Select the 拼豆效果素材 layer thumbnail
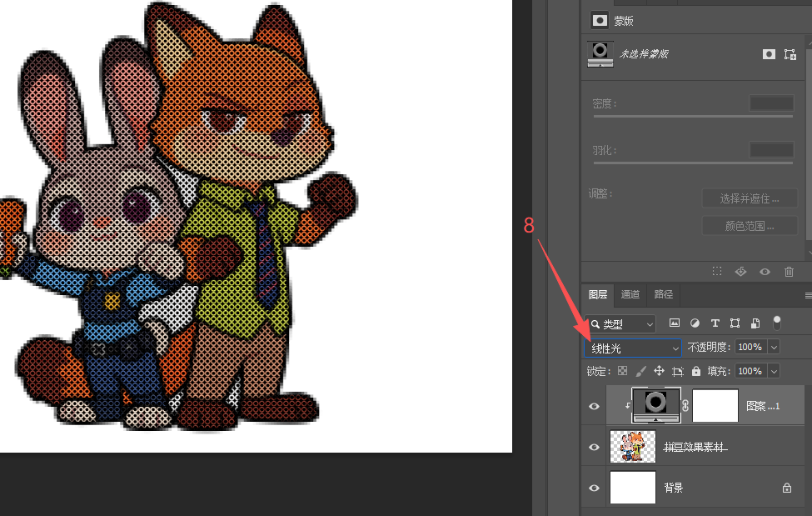This screenshot has width=812, height=516. pyautogui.click(x=633, y=447)
